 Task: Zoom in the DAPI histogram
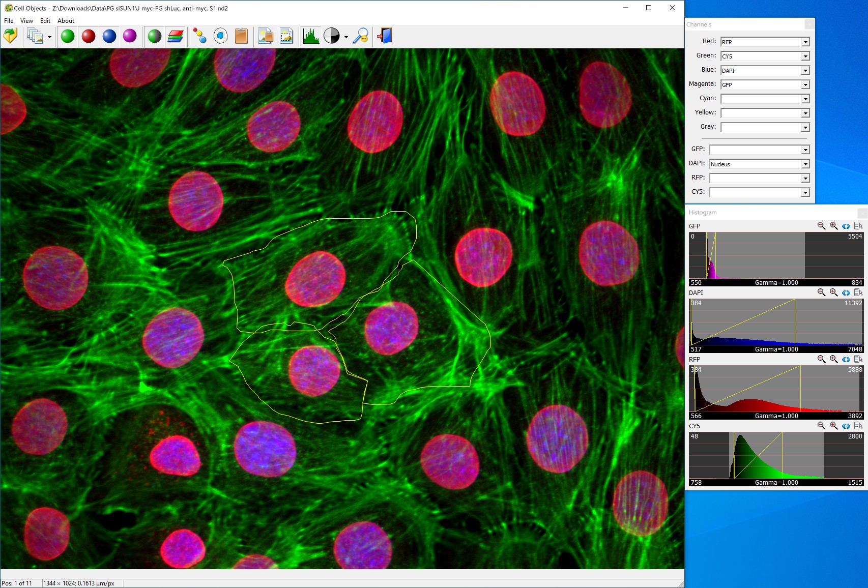tap(833, 292)
